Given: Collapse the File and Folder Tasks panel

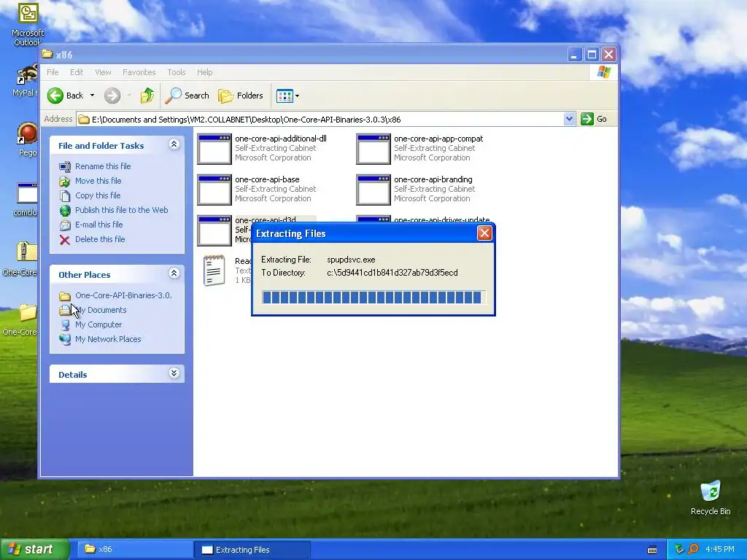Looking at the screenshot, I should [x=174, y=144].
